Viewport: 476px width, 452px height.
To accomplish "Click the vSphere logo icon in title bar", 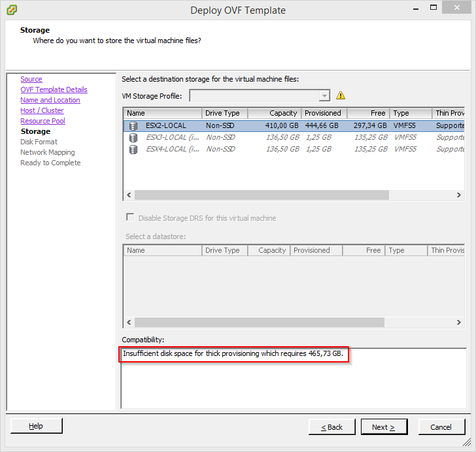I will [x=11, y=10].
